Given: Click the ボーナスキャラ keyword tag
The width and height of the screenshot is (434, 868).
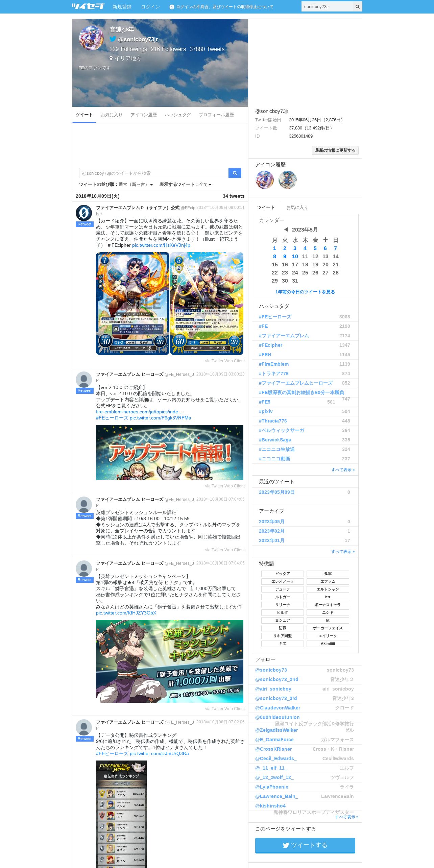Looking at the screenshot, I should [328, 605].
